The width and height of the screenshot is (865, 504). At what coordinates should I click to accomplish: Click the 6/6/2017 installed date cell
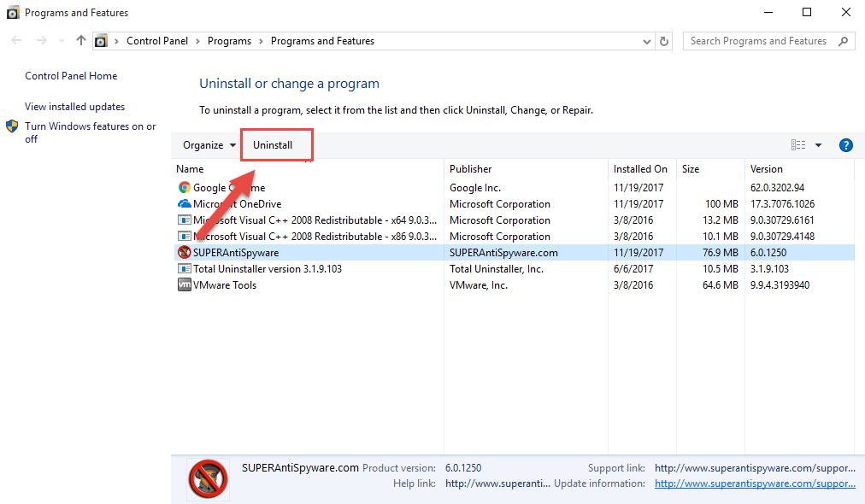click(x=633, y=268)
